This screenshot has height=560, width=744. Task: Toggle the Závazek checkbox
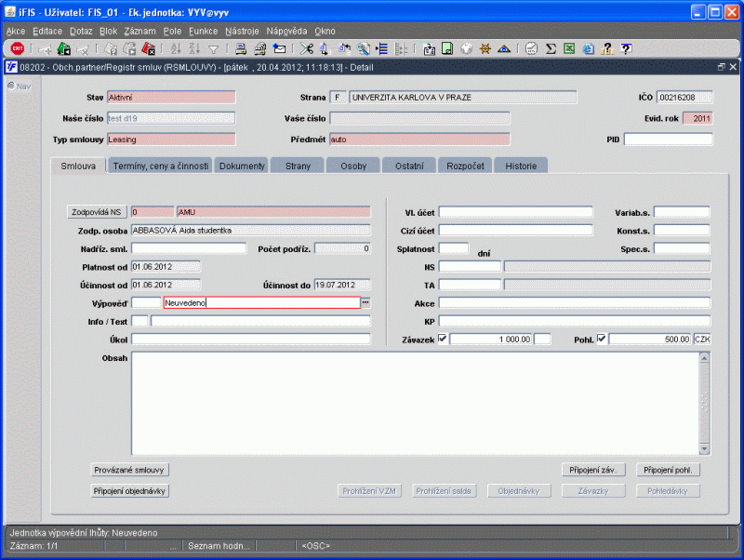pos(443,339)
